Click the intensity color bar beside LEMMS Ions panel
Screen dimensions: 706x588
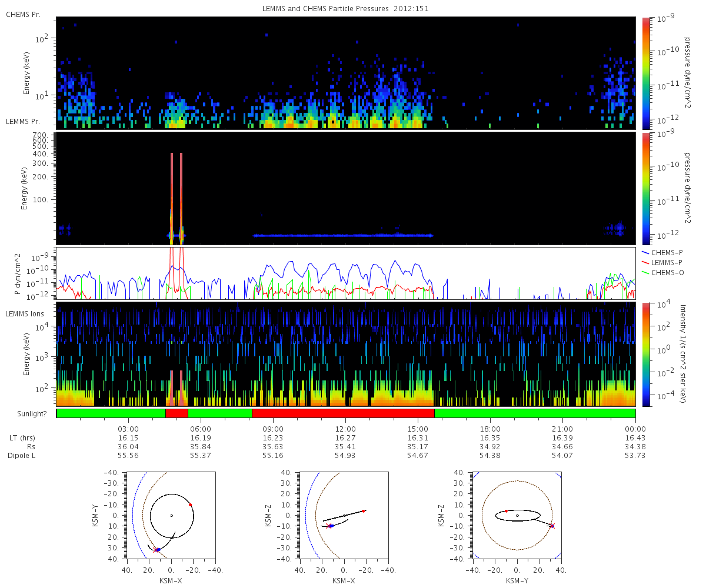tap(646, 355)
